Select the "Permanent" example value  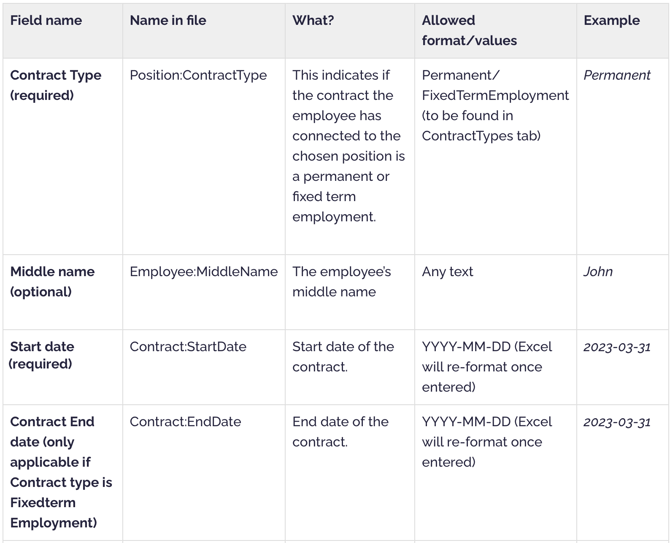(x=616, y=75)
